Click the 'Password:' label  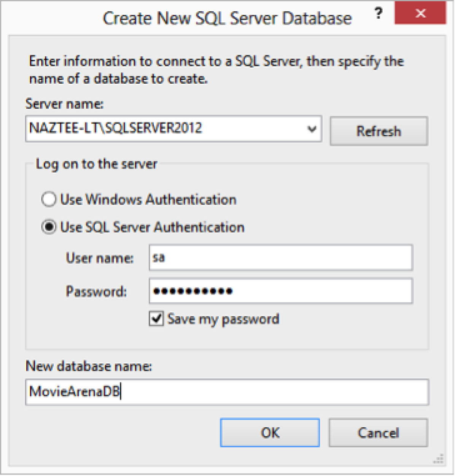click(x=96, y=292)
